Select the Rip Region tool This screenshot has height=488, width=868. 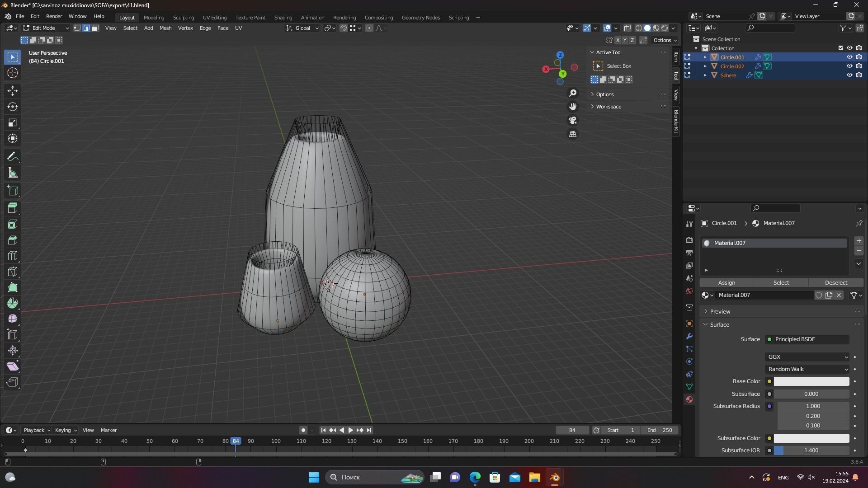13,382
